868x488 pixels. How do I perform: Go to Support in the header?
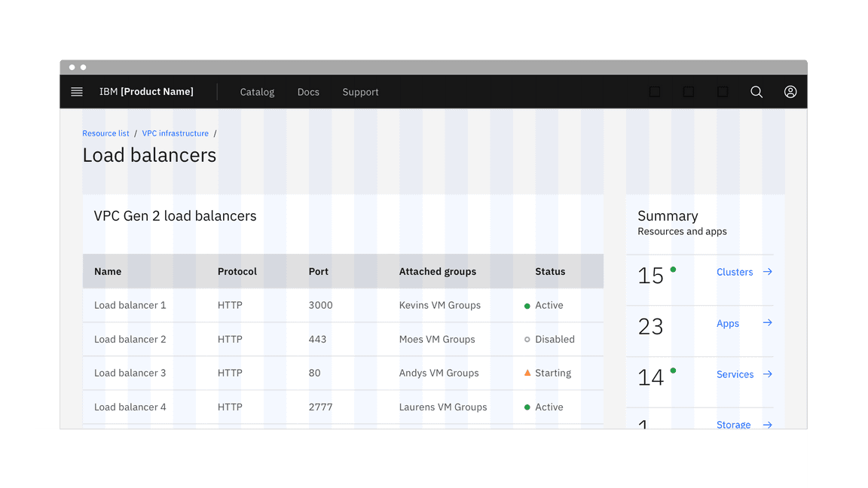[x=360, y=92]
